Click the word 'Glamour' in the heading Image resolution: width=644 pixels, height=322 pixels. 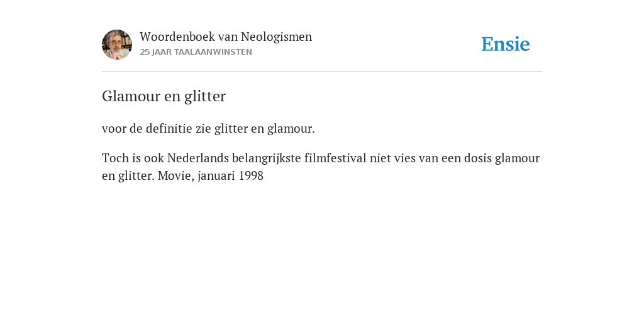pos(131,96)
